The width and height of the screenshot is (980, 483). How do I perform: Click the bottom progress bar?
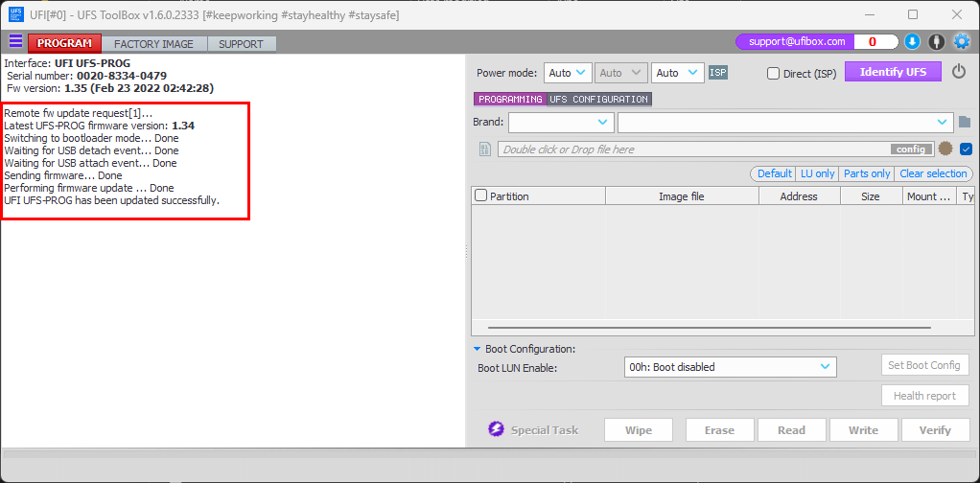pyautogui.click(x=489, y=454)
